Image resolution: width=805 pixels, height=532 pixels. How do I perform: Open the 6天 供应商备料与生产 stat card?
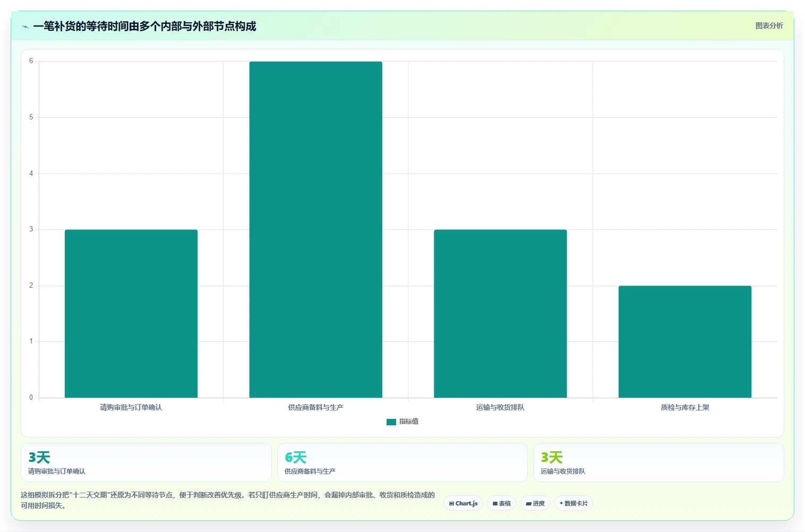click(x=402, y=462)
